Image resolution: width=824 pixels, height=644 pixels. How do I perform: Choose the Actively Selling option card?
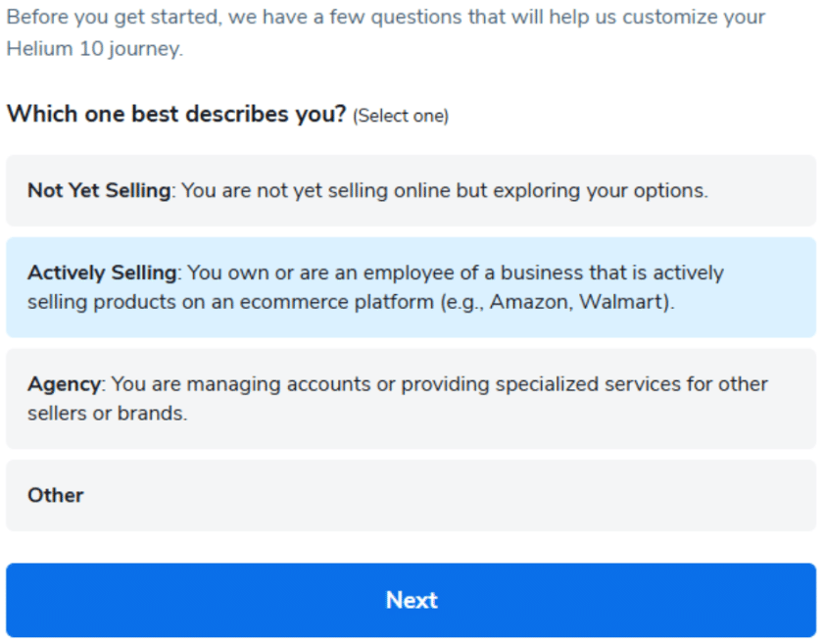coord(412,287)
